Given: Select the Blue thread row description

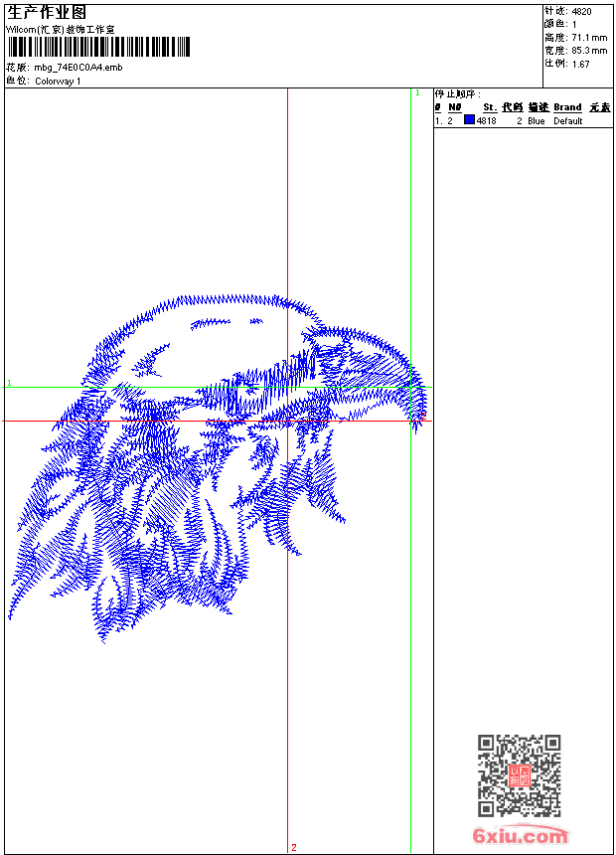Looking at the screenshot, I should tap(537, 121).
